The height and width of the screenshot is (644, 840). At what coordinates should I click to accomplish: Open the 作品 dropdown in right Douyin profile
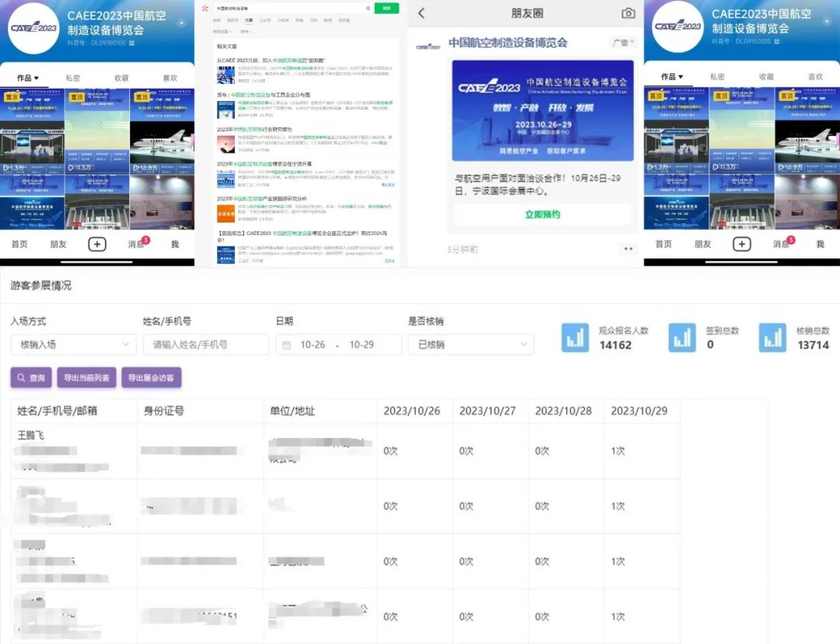coord(672,77)
